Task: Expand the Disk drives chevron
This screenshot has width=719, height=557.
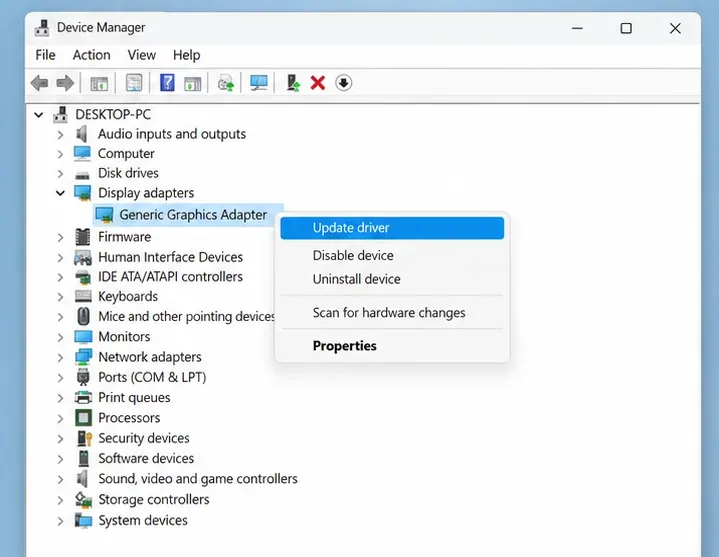Action: pos(60,174)
